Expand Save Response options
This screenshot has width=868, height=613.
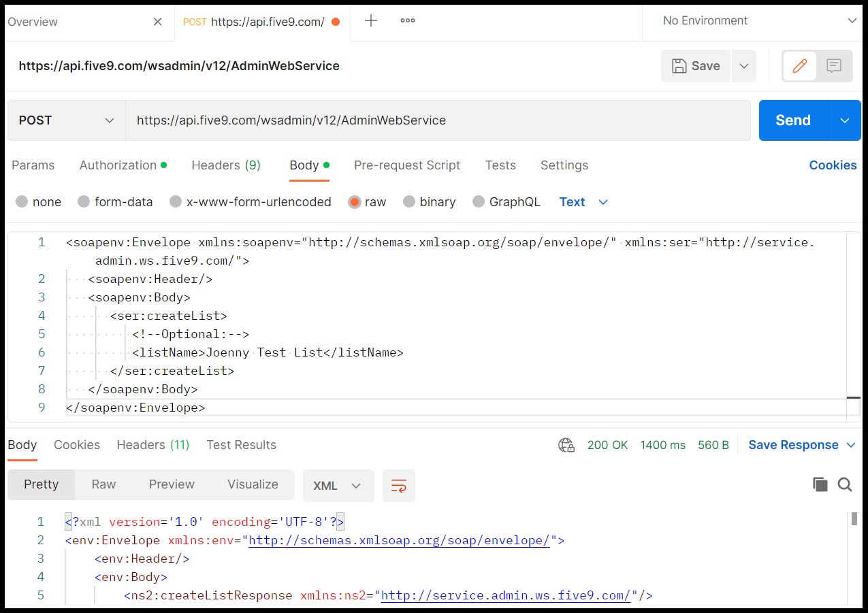tap(851, 445)
